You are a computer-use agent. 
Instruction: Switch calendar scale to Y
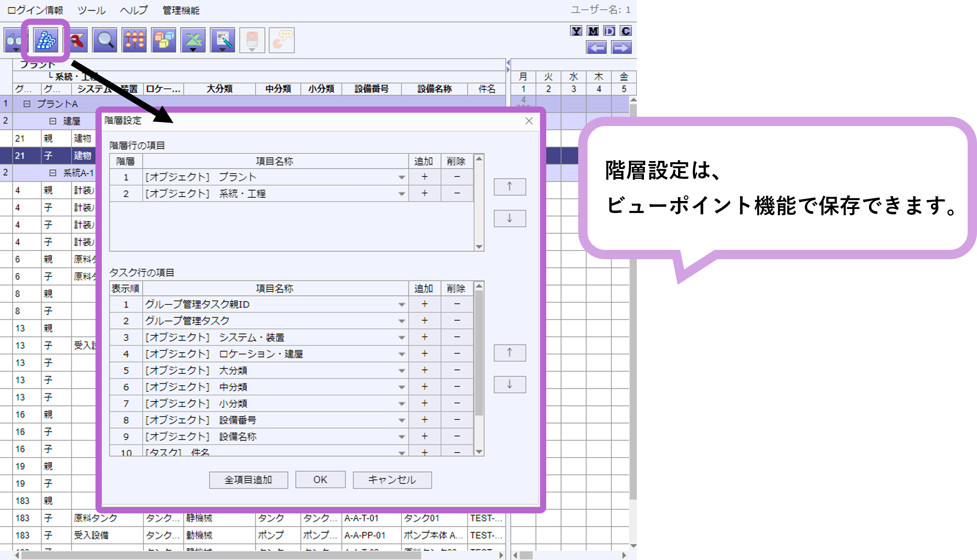pos(576,31)
